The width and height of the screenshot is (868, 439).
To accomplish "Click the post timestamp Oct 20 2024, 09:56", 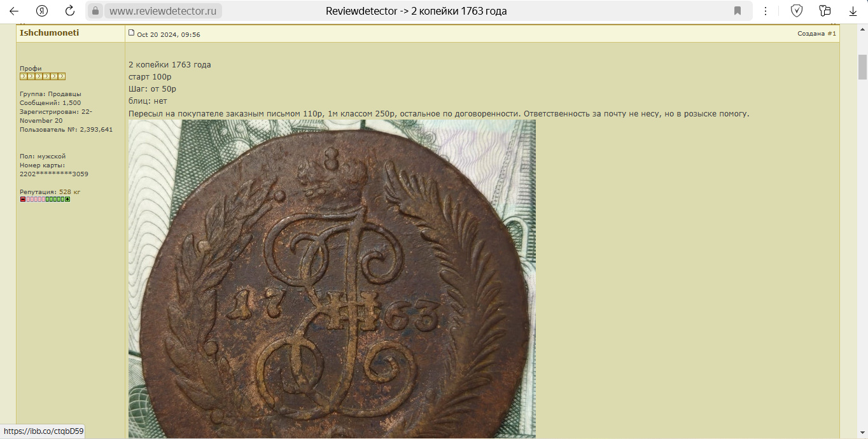I will (169, 34).
